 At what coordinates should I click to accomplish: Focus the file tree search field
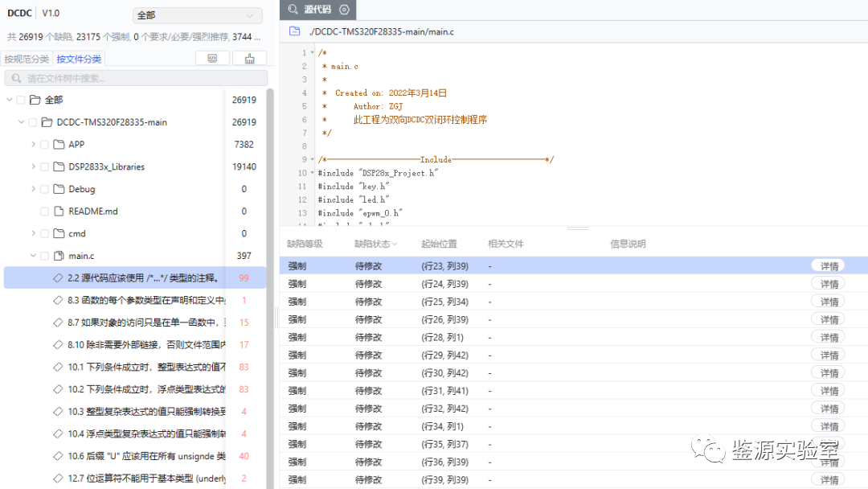click(x=137, y=79)
